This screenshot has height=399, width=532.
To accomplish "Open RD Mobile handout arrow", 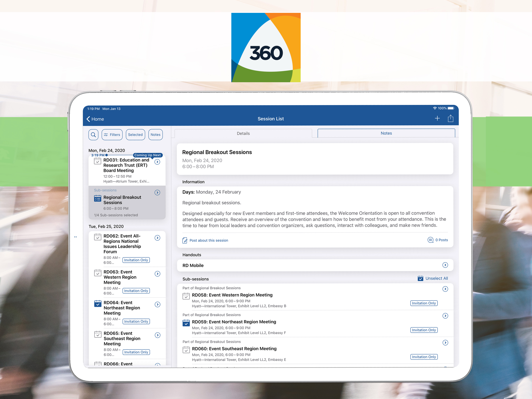I will pos(445,265).
